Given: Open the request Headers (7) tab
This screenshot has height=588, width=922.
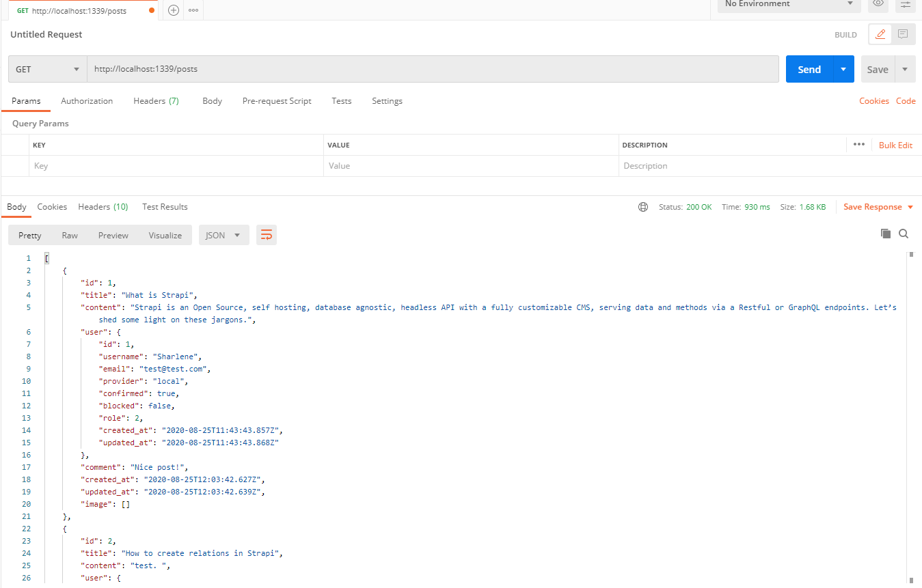Looking at the screenshot, I should click(156, 101).
